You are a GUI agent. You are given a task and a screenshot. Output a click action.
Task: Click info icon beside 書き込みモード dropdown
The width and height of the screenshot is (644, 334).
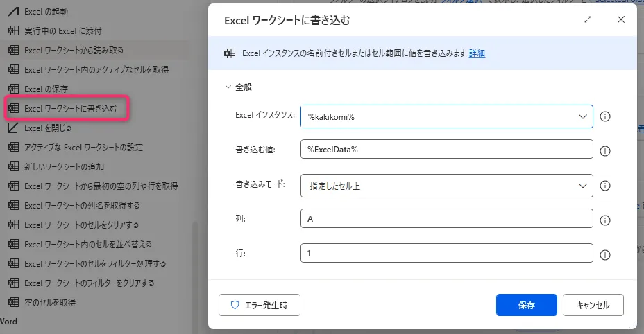pyautogui.click(x=604, y=186)
